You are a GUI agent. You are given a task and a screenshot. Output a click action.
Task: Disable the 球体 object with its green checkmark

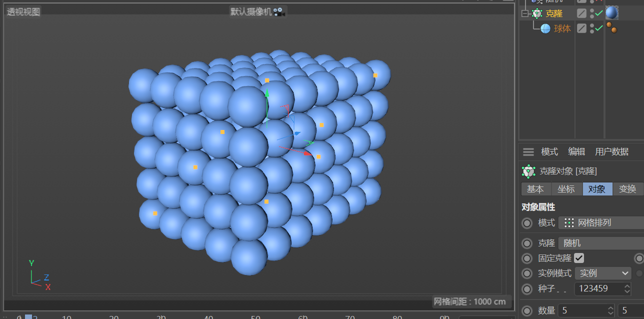pyautogui.click(x=598, y=28)
